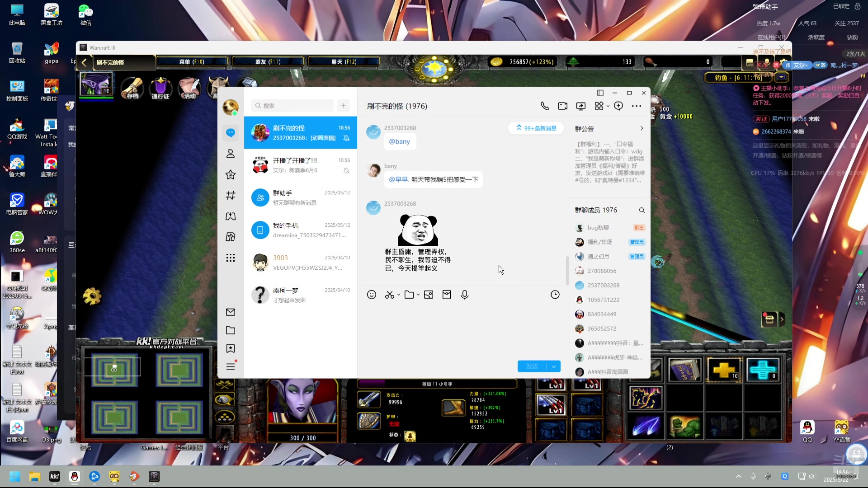Select the 南柯一梦 conversation
Screen dimensions: 868x488
tap(301, 296)
